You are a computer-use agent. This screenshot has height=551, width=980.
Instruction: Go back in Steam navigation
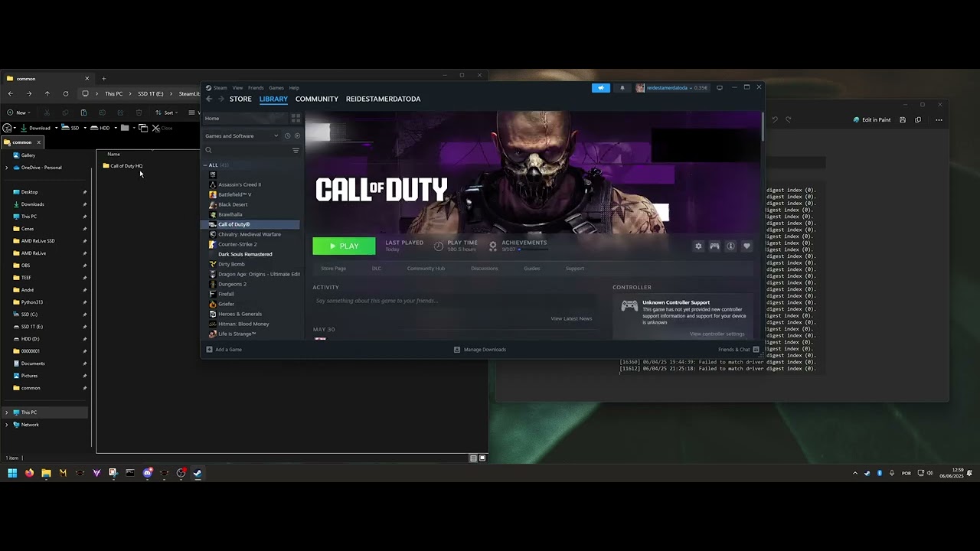pyautogui.click(x=209, y=99)
